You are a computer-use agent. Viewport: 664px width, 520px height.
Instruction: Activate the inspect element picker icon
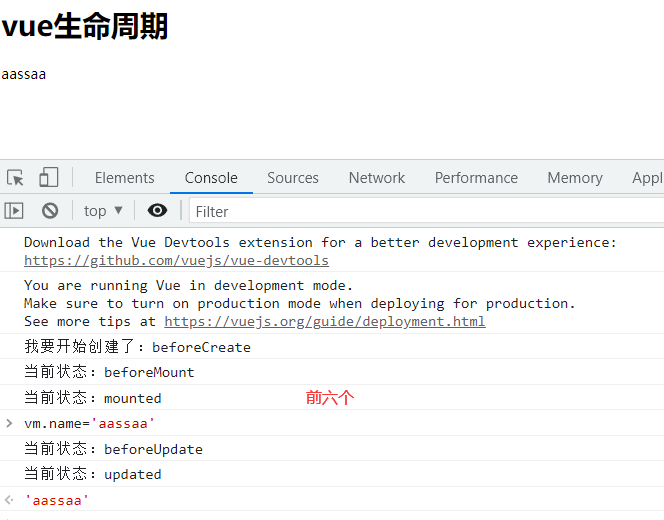(x=15, y=177)
